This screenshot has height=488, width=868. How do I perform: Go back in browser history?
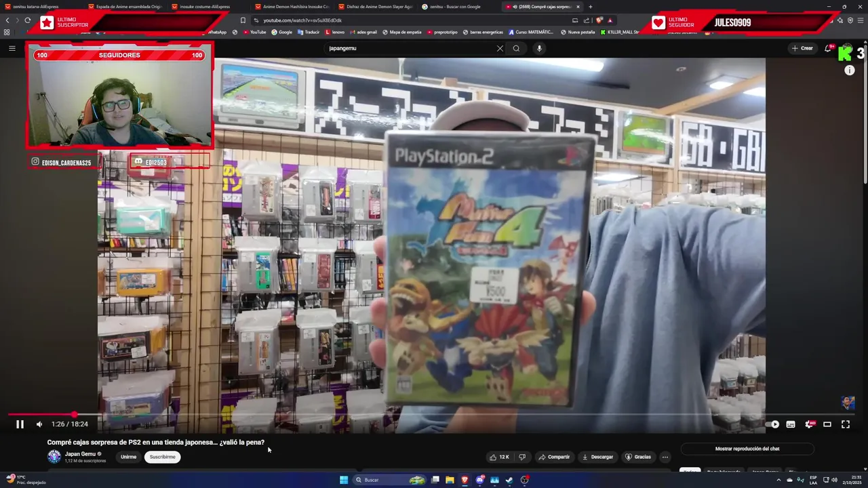pyautogui.click(x=7, y=20)
